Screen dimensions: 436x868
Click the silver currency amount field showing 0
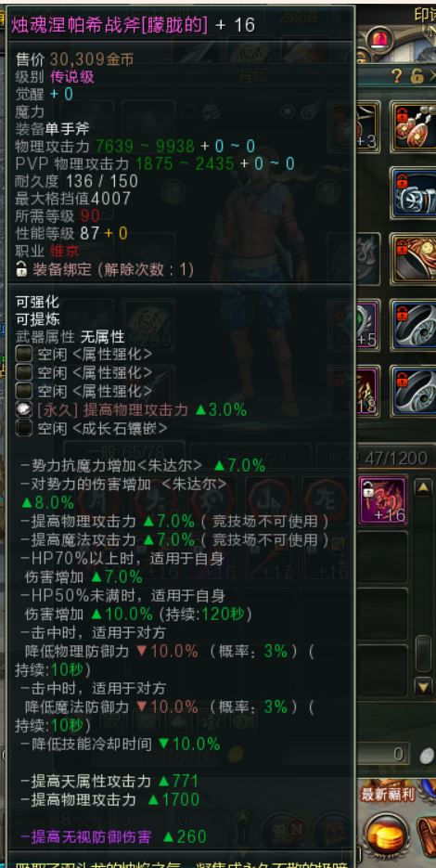coord(383,754)
